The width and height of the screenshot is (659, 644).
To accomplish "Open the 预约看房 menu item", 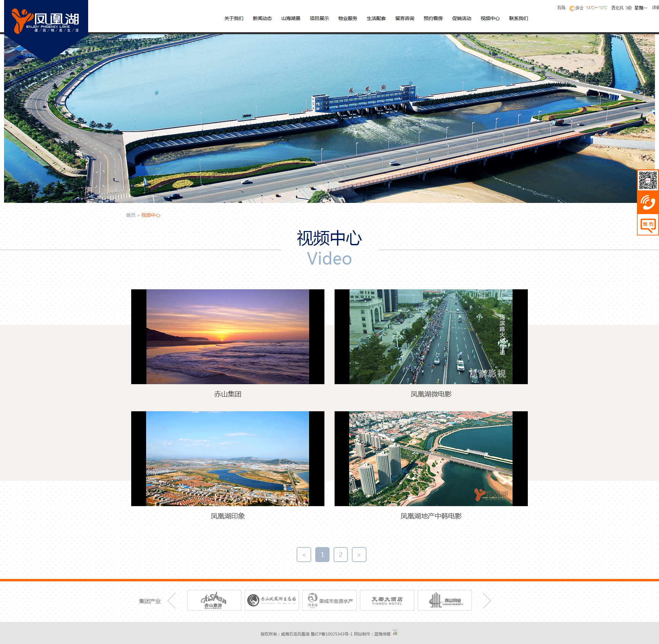I will (433, 18).
